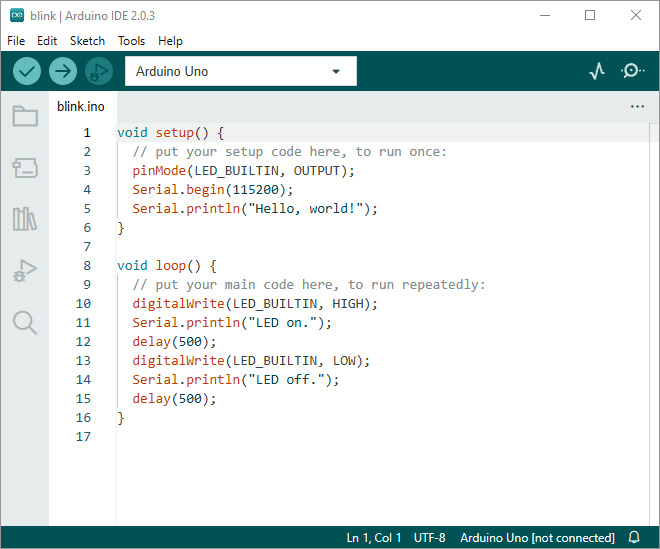
Task: Click line number 17 in gutter
Action: 83,437
